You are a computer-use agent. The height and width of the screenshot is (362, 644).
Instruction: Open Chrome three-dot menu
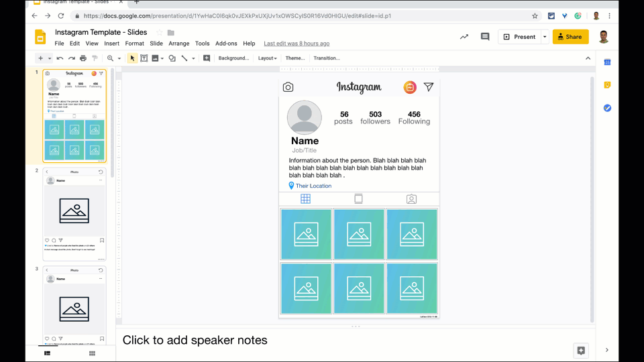tap(610, 16)
